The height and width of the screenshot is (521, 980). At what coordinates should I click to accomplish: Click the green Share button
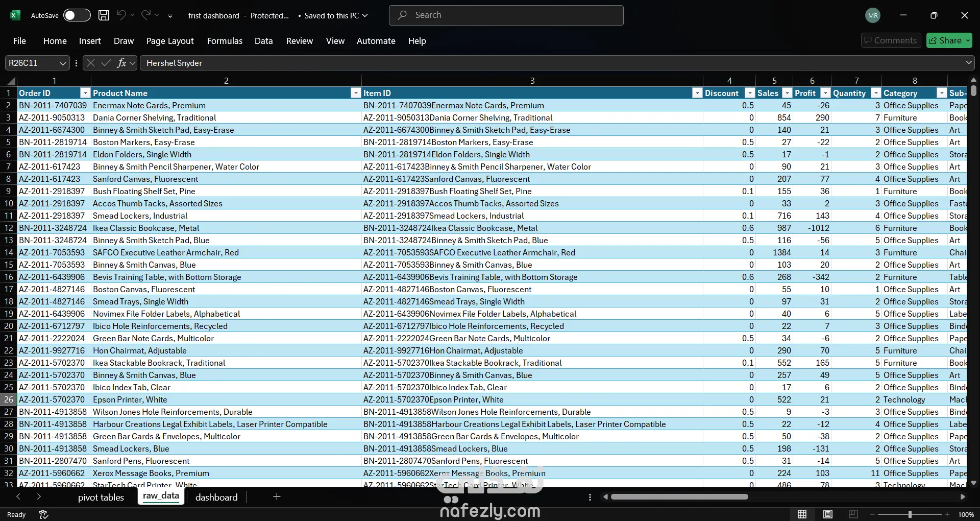[x=949, y=40]
